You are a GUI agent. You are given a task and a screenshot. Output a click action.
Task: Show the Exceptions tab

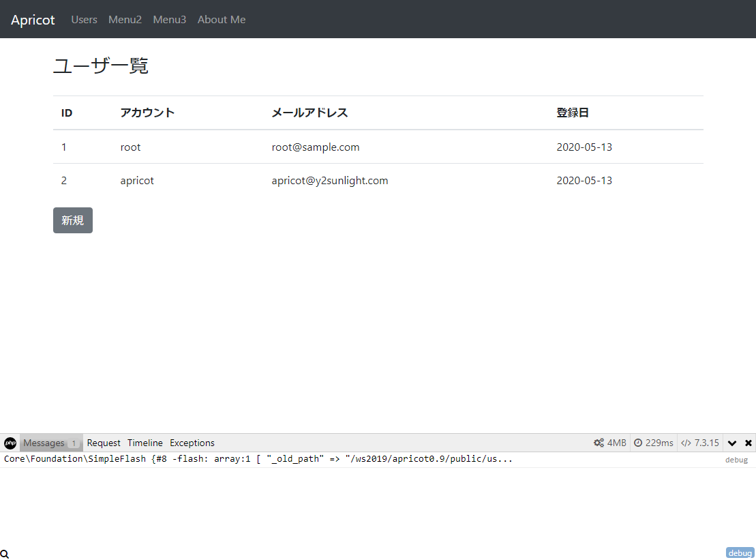192,443
